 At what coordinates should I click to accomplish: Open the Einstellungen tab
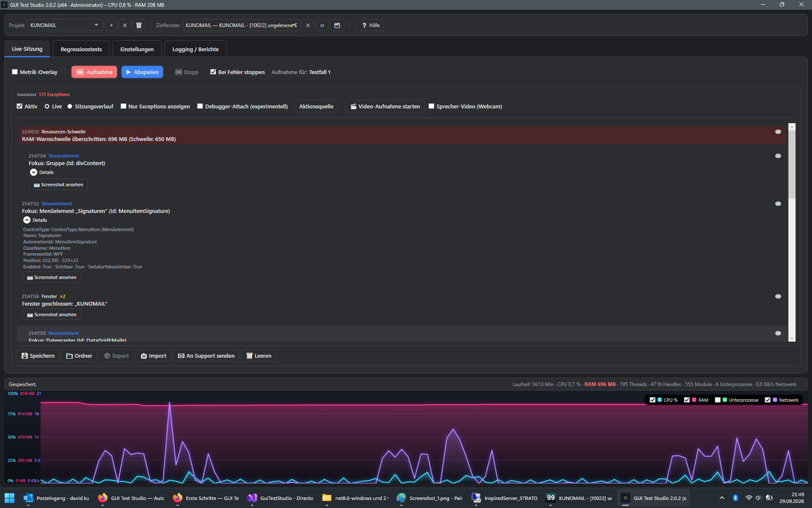tap(137, 50)
